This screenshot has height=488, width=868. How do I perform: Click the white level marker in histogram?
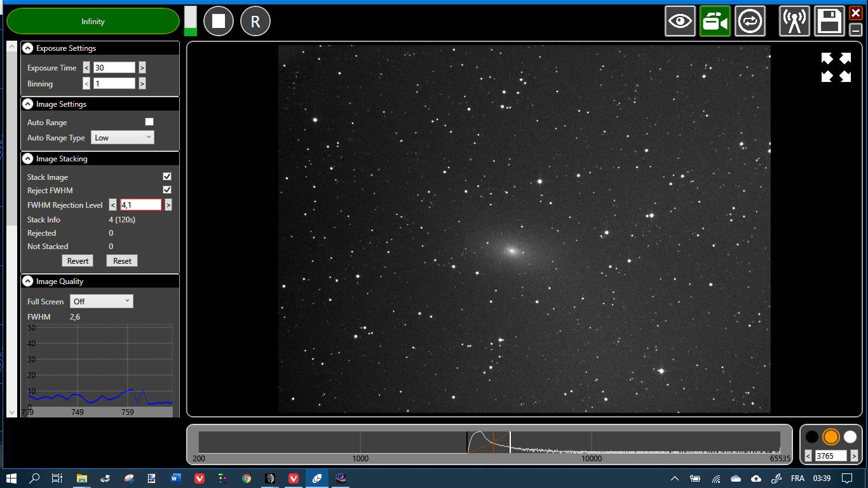(x=510, y=442)
